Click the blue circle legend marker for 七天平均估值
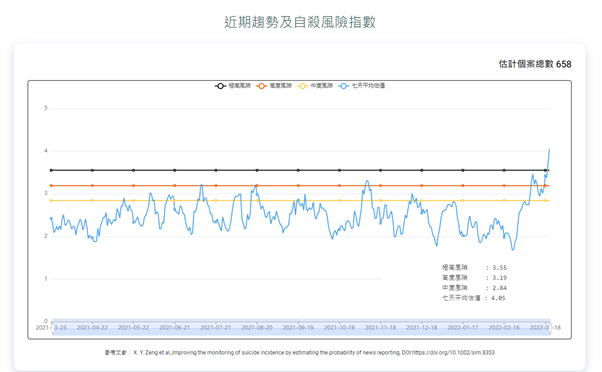602x372 pixels. point(344,86)
